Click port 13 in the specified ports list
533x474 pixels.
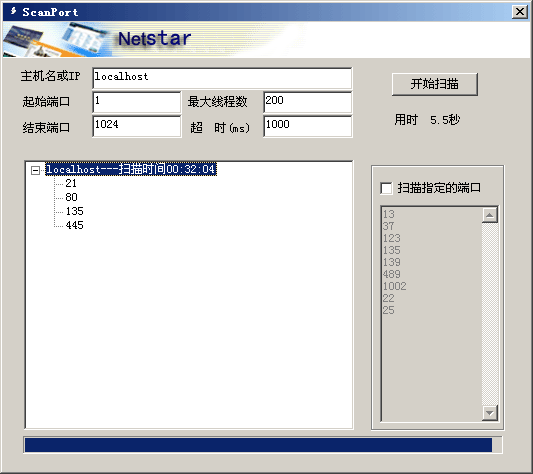tap(389, 214)
